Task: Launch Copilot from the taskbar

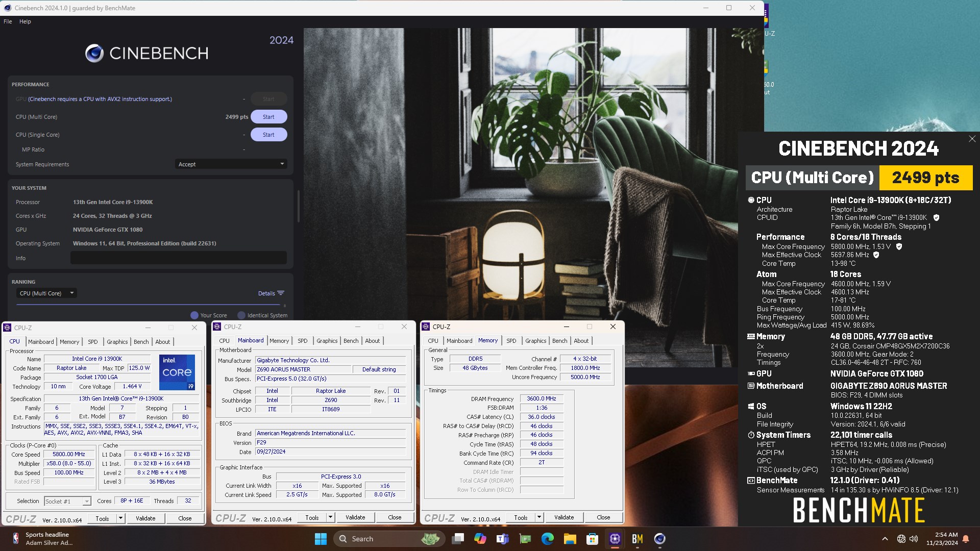Action: (480, 539)
